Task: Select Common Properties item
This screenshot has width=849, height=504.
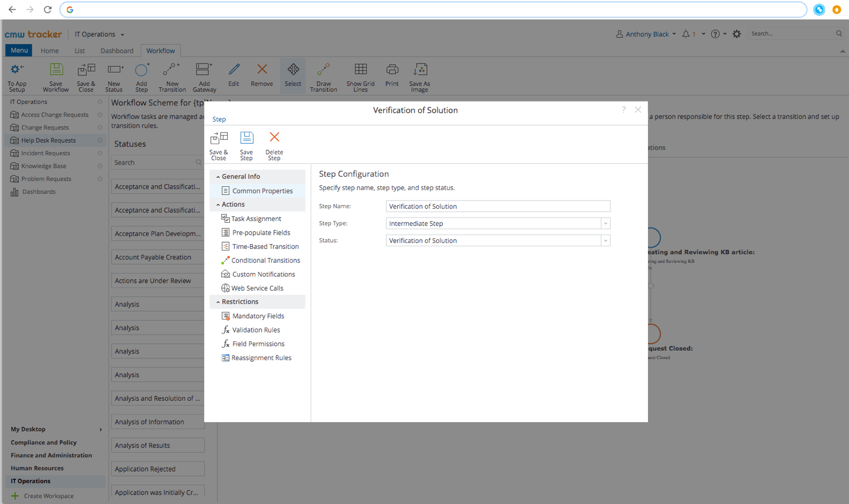Action: [x=258, y=191]
